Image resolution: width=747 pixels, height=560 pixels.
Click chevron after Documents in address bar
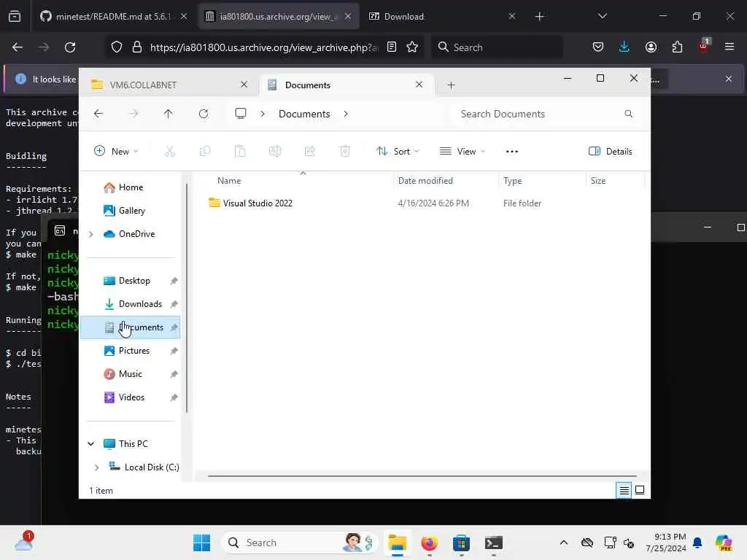346,114
